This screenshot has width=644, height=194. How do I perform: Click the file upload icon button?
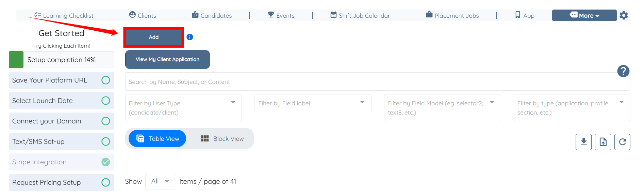(x=603, y=142)
